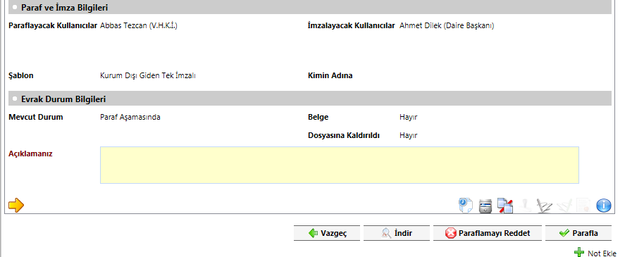Click the faded rubber stamp icon

pyautogui.click(x=524, y=206)
